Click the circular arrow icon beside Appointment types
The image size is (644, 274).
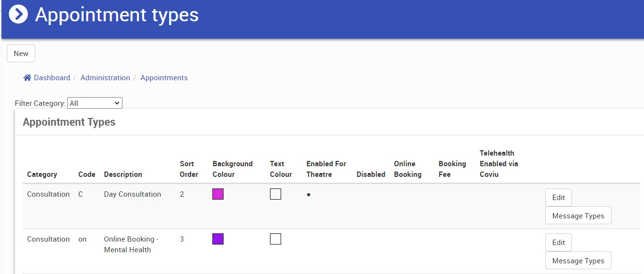[18, 14]
